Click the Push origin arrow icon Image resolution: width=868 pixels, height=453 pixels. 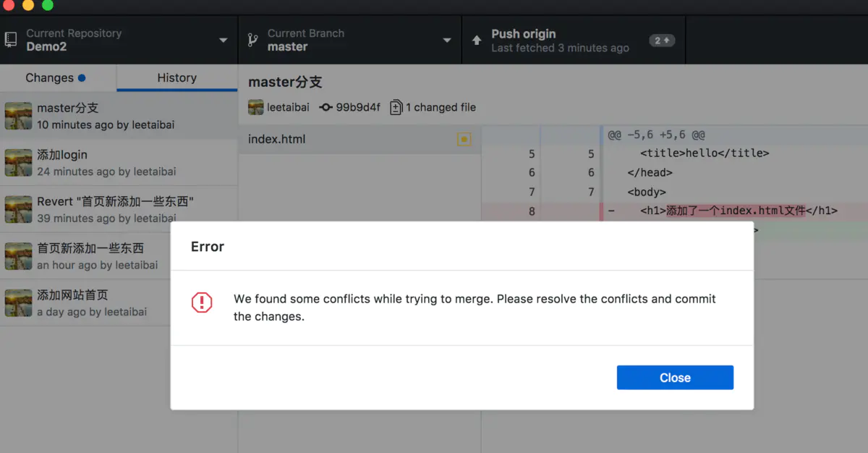477,39
